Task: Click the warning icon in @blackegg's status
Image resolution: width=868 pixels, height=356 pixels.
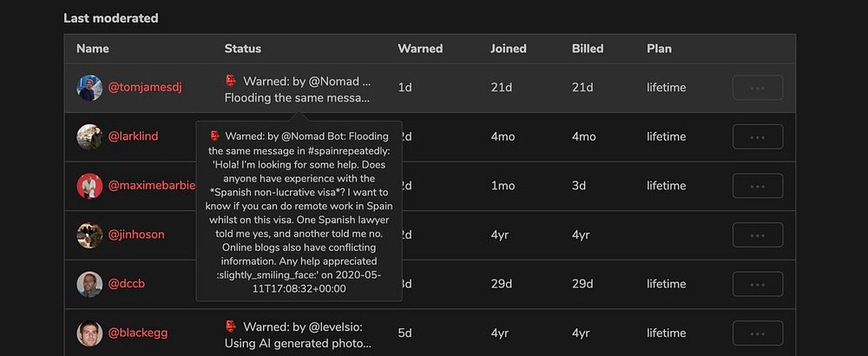Action: pos(231,326)
